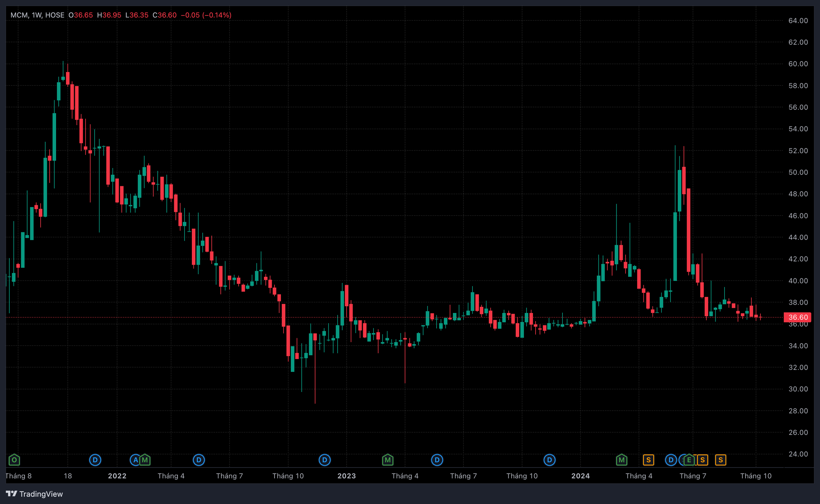Viewport: 820px width, 504px height.
Task: Click the high value H36.95
Action: 109,15
